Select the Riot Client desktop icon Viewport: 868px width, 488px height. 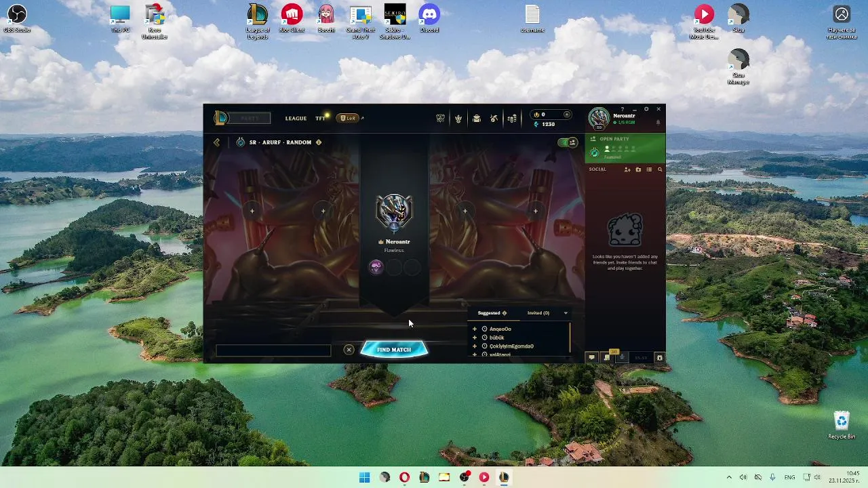[x=292, y=19]
